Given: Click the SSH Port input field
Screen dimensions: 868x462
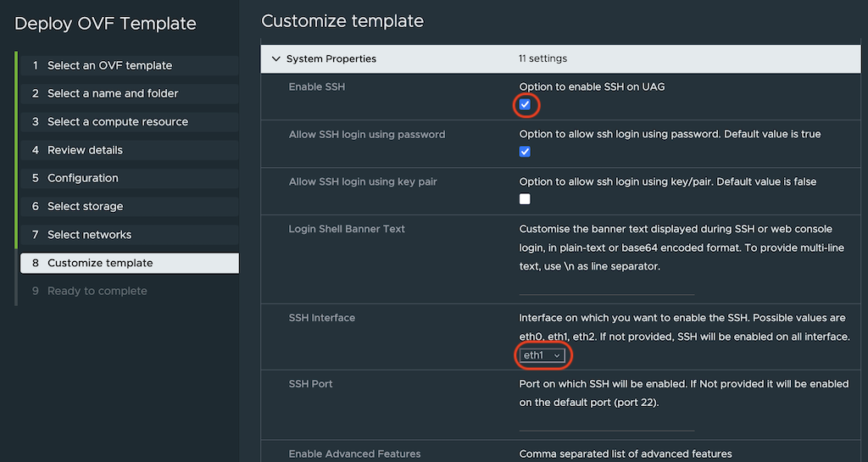Looking at the screenshot, I should pyautogui.click(x=606, y=422).
